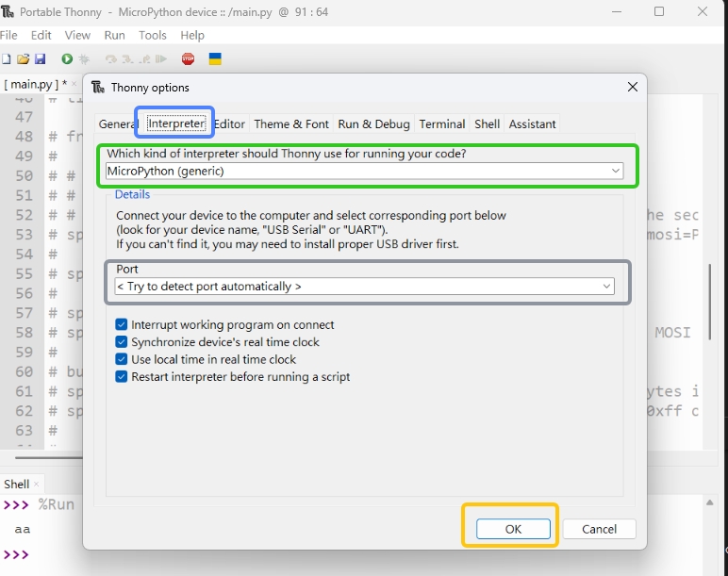The image size is (728, 576).
Task: Click the red Stop icon
Action: pos(188,59)
